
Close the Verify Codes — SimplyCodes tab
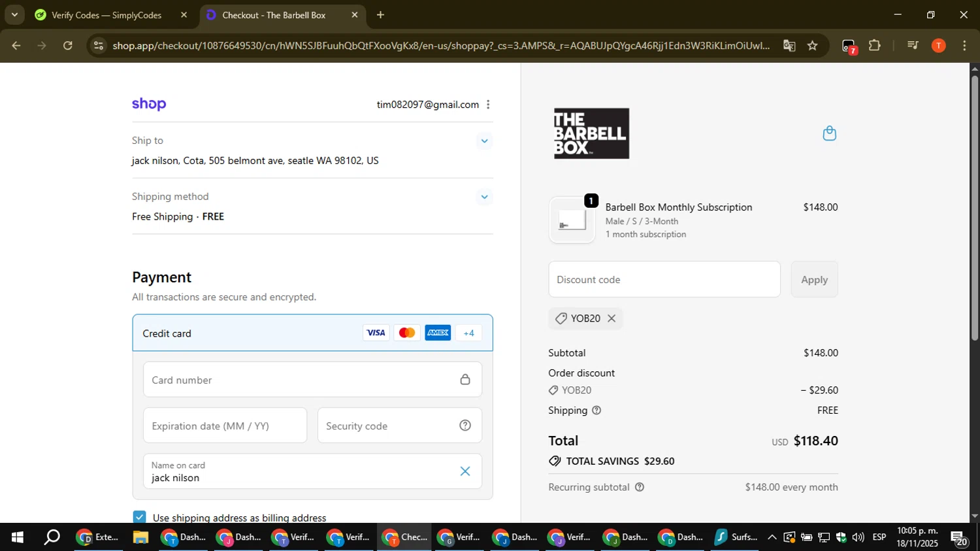[x=184, y=15]
